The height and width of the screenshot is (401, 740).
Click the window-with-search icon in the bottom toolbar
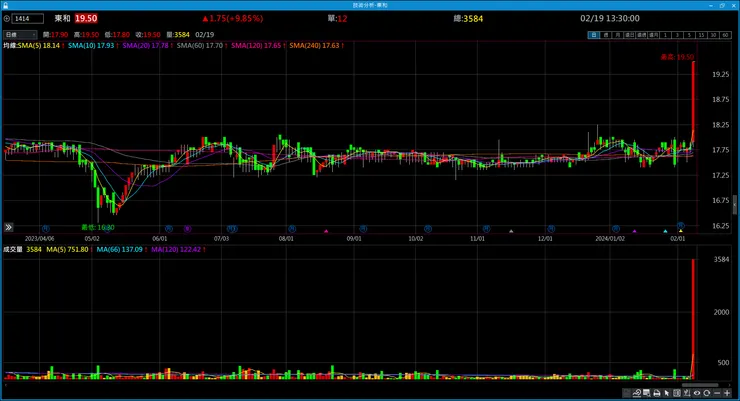[647, 393]
